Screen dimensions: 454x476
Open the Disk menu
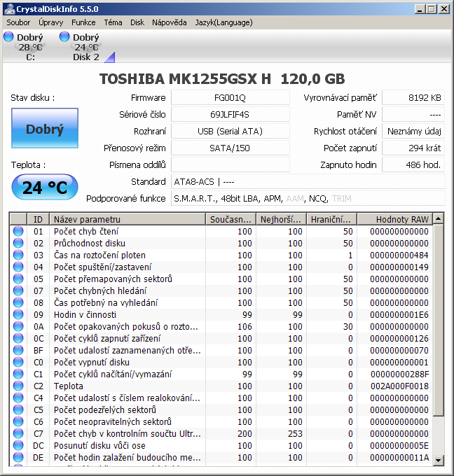(x=137, y=22)
